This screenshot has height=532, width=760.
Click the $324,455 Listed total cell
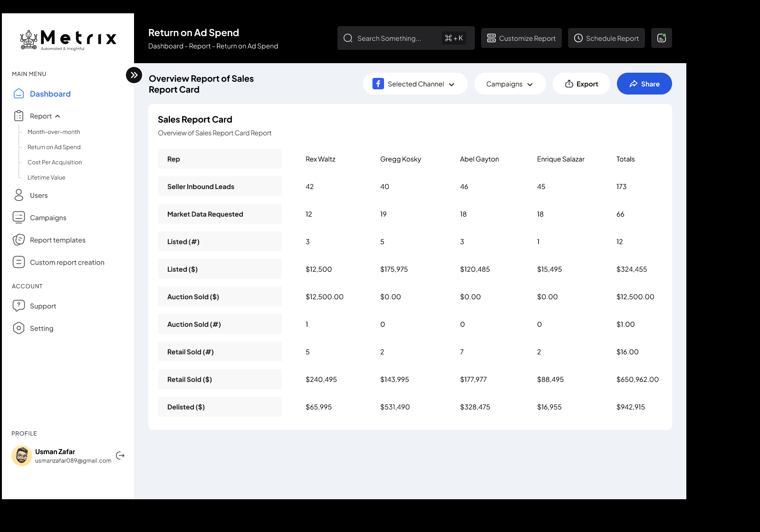pos(632,269)
